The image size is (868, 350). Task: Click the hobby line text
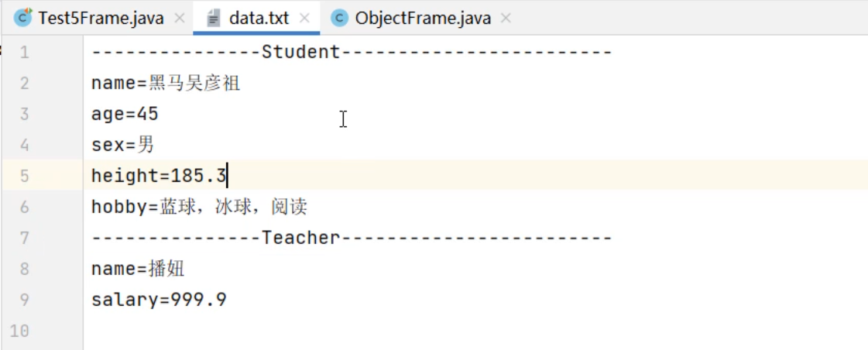[199, 207]
